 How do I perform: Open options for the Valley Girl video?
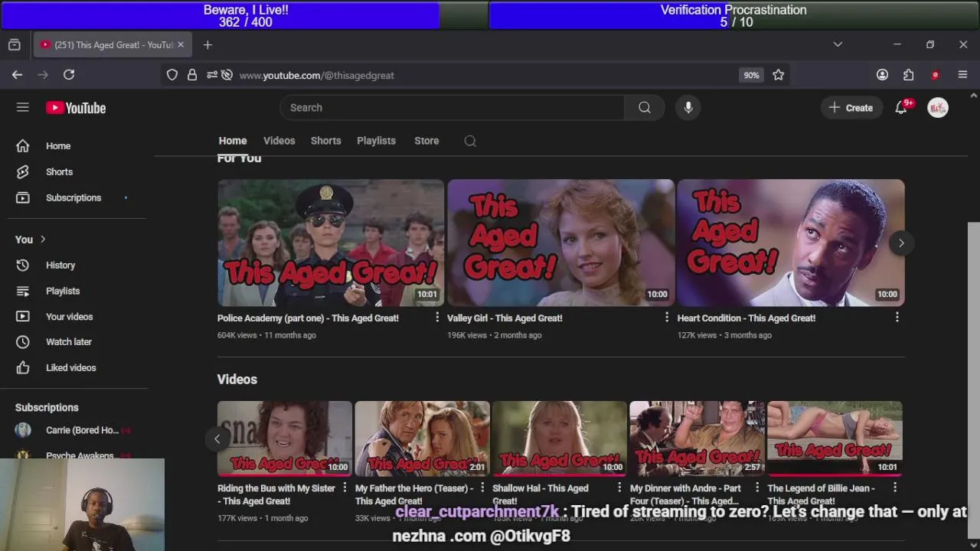[x=666, y=318]
